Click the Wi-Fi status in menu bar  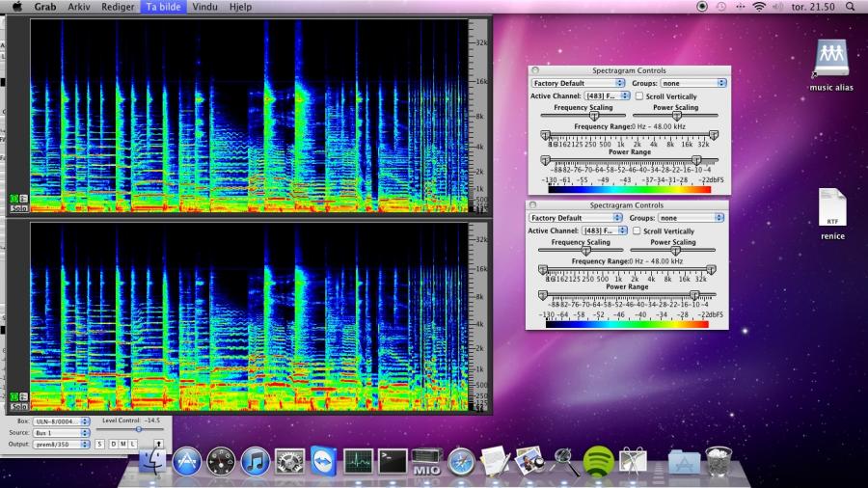758,7
